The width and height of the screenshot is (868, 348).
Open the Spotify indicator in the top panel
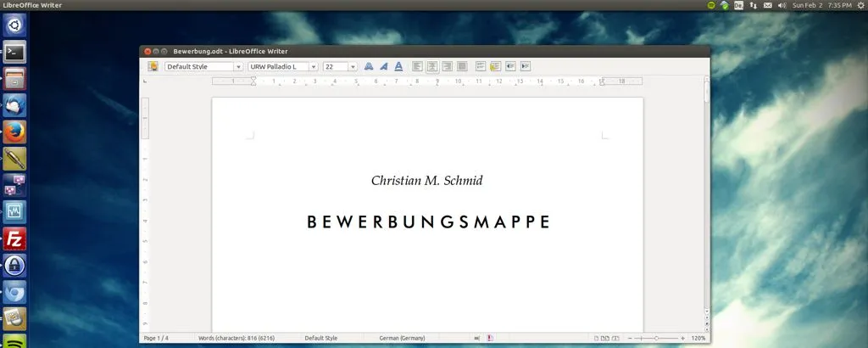click(x=711, y=5)
